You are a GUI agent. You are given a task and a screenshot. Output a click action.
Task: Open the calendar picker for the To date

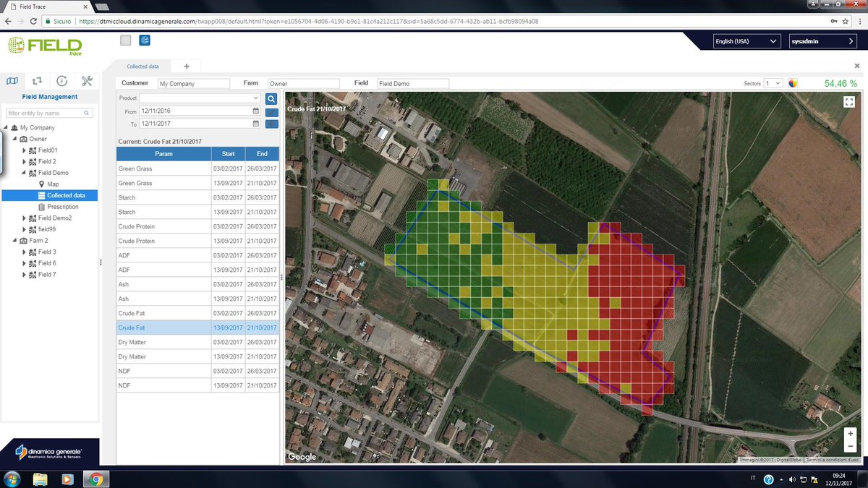pos(256,124)
